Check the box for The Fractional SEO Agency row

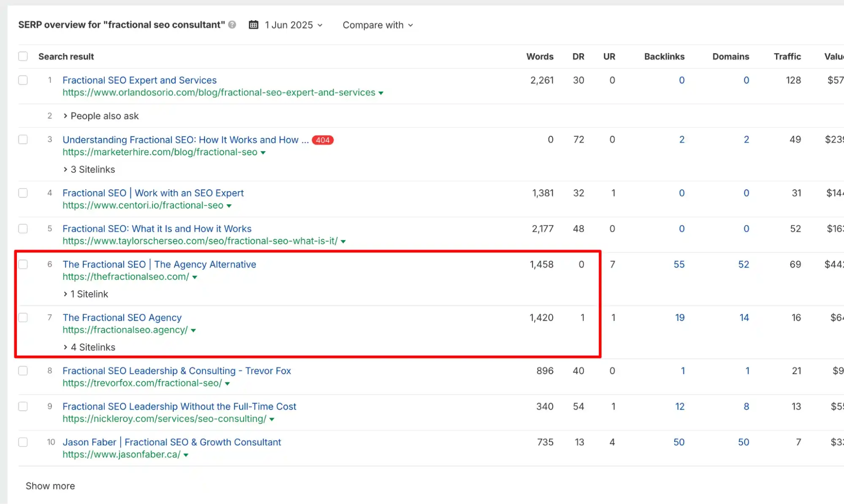(23, 317)
